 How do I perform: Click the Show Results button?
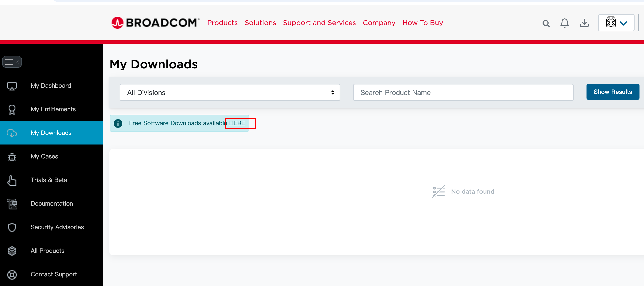(x=613, y=92)
